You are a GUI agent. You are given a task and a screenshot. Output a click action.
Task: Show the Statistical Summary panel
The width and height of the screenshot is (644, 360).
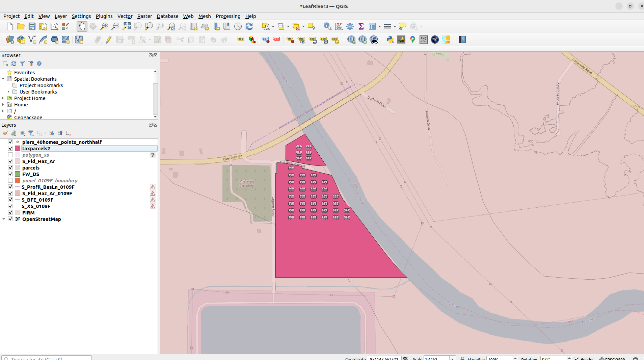pos(361,26)
